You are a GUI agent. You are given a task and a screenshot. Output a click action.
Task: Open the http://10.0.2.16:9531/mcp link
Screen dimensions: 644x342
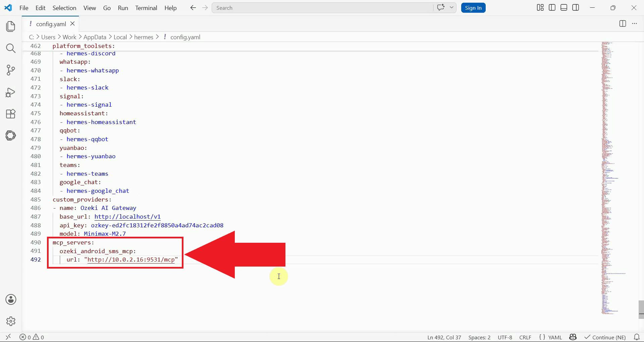tap(131, 260)
